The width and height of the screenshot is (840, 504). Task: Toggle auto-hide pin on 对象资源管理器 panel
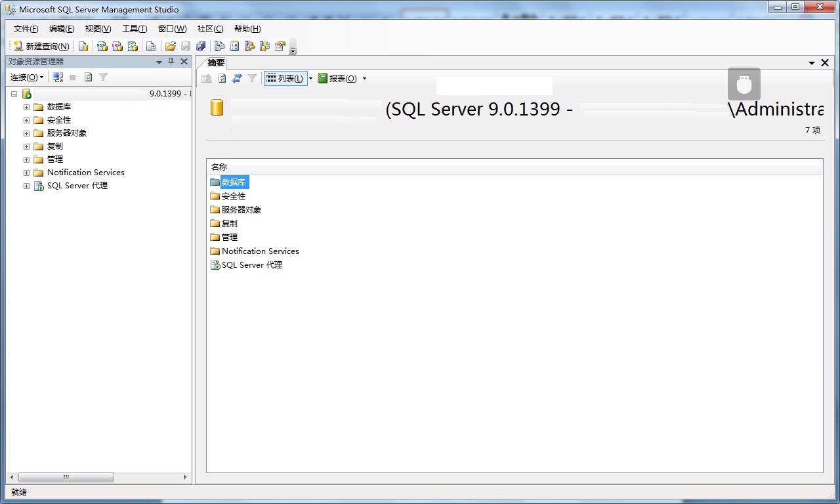point(171,62)
